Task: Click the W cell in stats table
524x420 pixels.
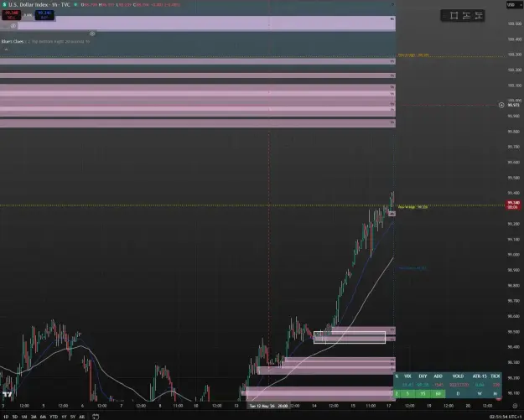Action: pos(480,394)
